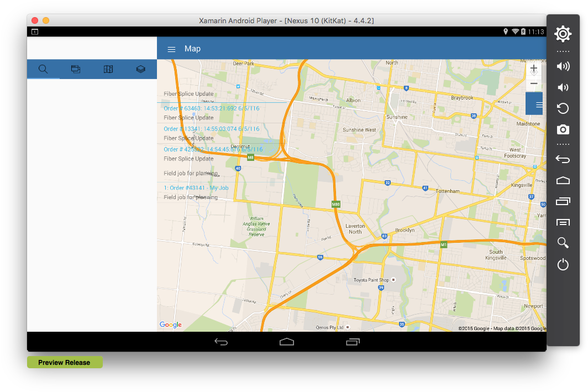Power off the emulator via power icon
Screen dimensions: 588x392
point(563,264)
